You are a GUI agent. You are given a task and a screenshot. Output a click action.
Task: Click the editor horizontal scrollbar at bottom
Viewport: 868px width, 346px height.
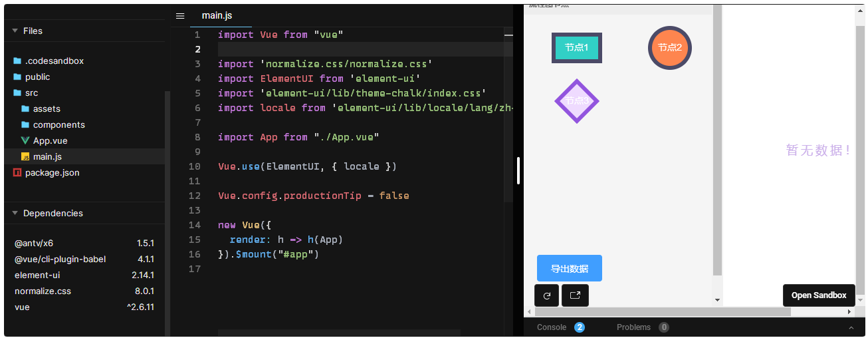pos(339,333)
